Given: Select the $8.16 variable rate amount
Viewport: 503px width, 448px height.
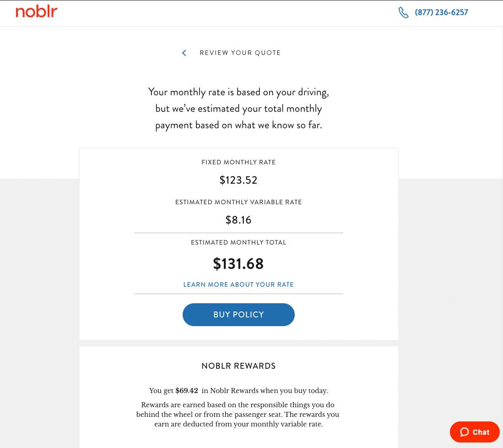Looking at the screenshot, I should [238, 220].
